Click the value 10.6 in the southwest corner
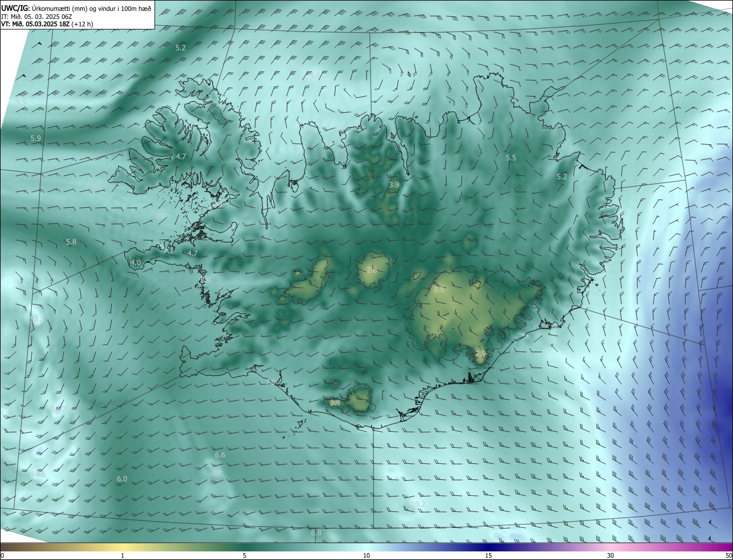733x560 pixels. coord(38,474)
